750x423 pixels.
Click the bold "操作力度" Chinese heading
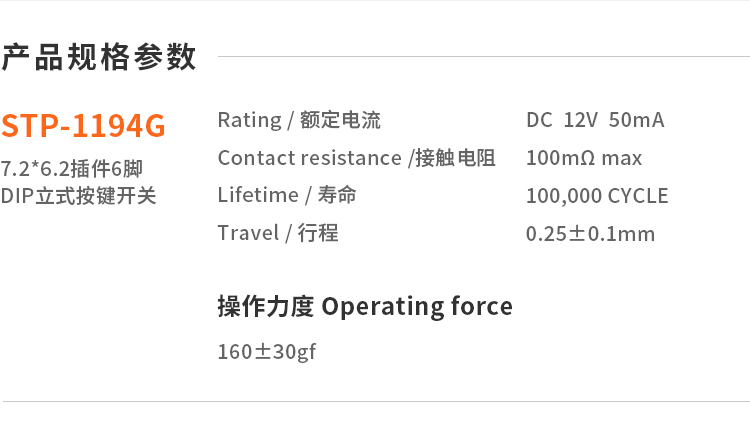(265, 306)
